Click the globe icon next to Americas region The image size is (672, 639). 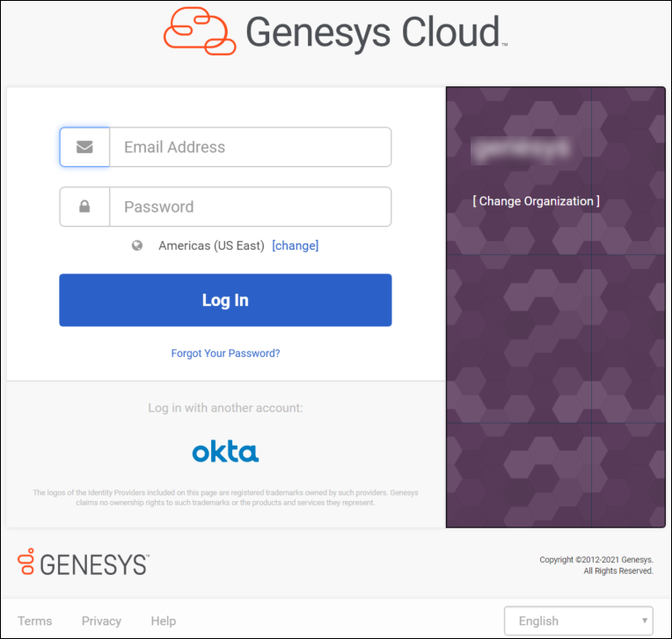137,245
